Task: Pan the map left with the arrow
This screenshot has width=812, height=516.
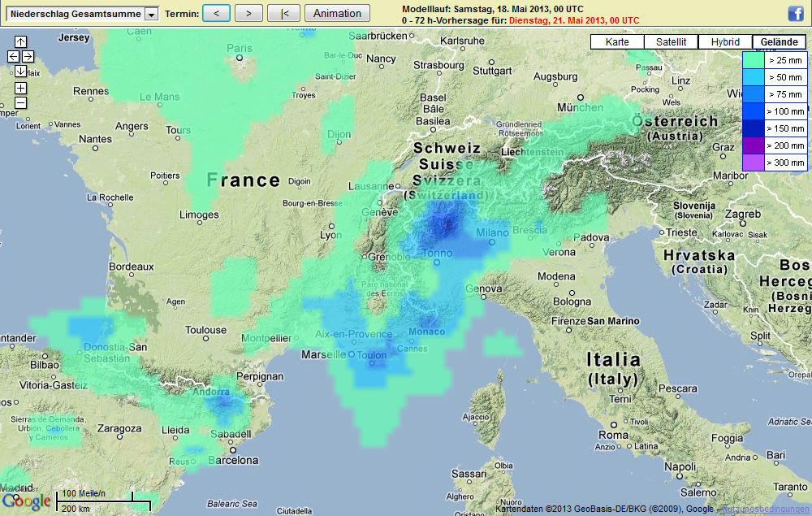Action: point(14,56)
